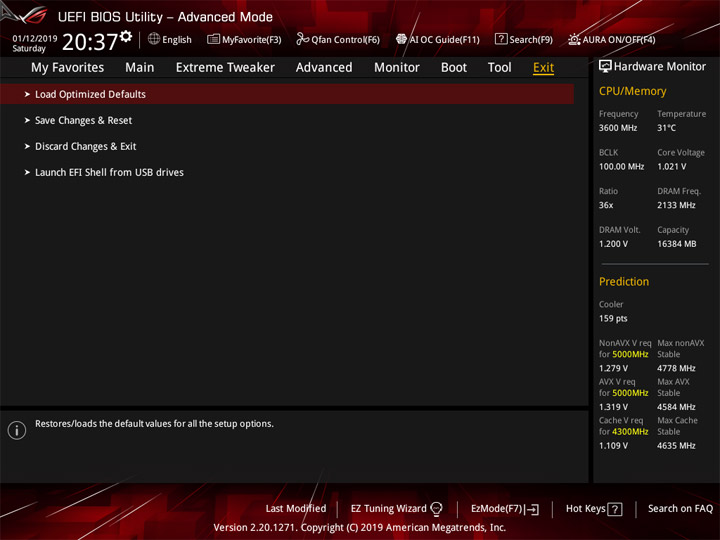Toggle AURA lighting bulb icon

(x=574, y=39)
